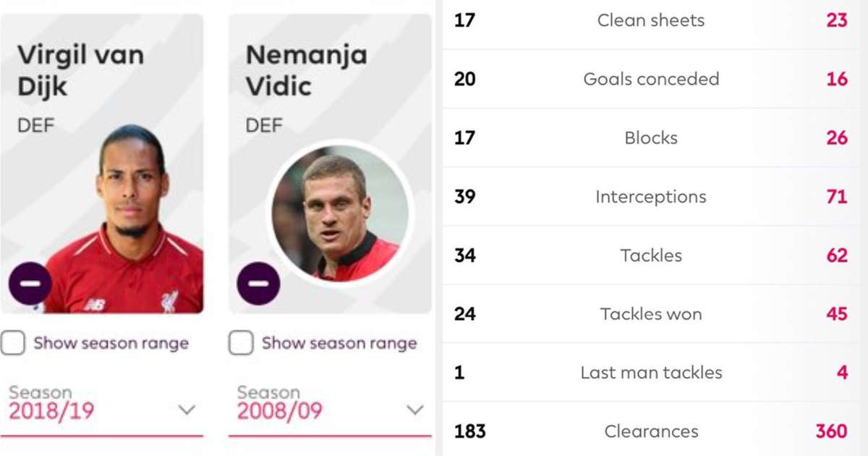Open the 2018/19 season dropdown
This screenshot has height=456, width=868.
pyautogui.click(x=186, y=410)
